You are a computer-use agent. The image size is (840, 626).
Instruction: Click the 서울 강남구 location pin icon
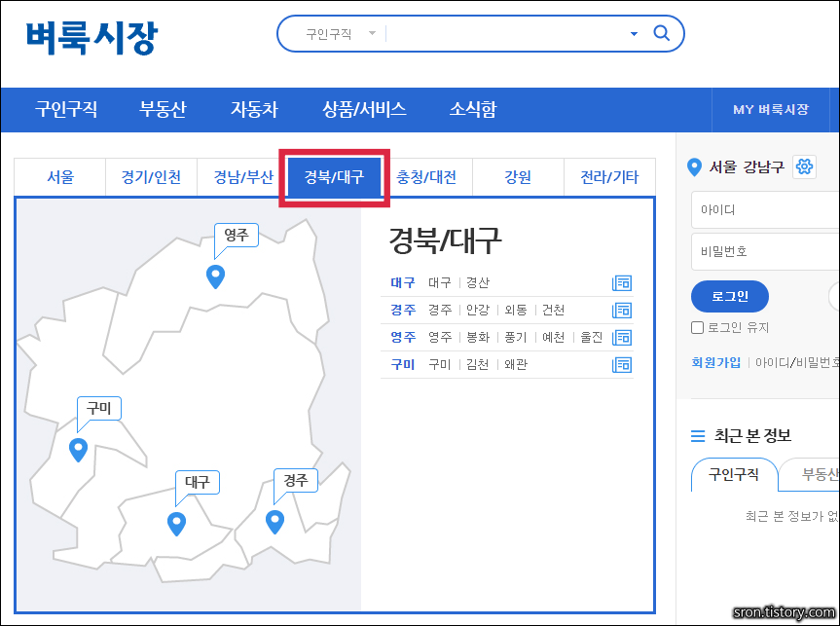pyautogui.click(x=694, y=167)
